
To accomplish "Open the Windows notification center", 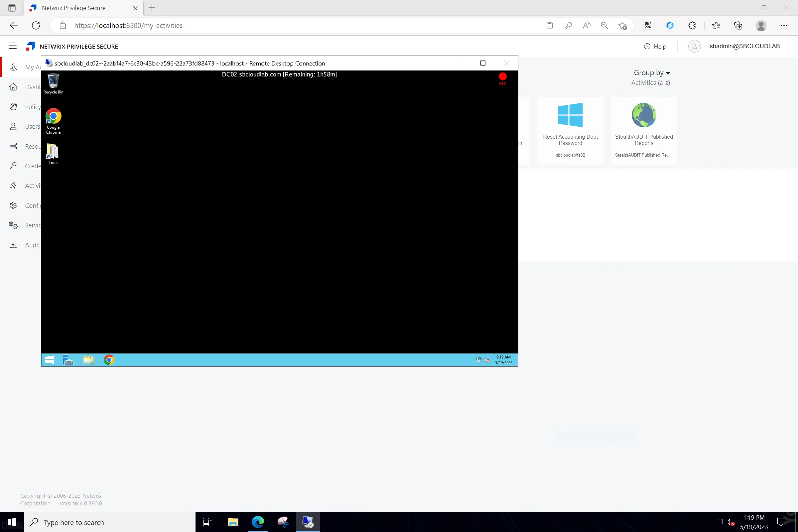I will pyautogui.click(x=781, y=522).
